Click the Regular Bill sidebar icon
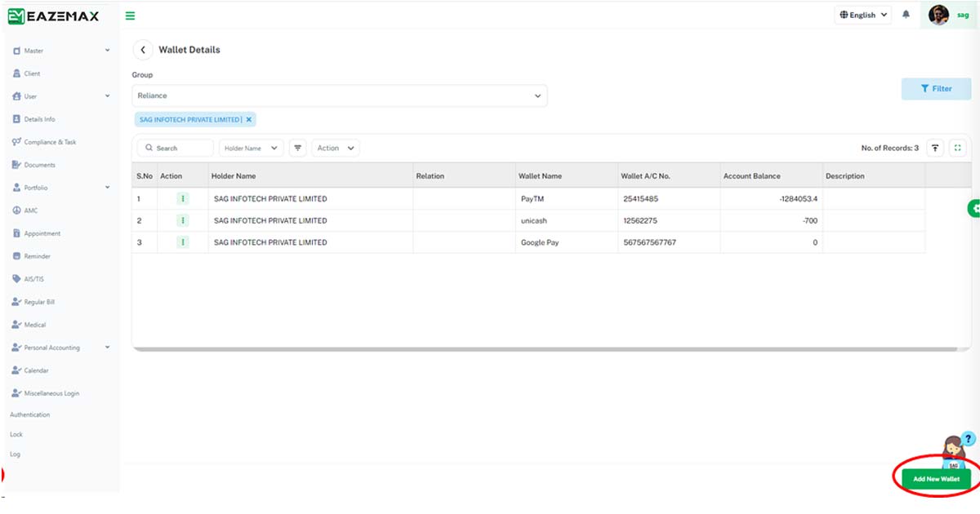Screen dimensions: 980x514 tap(16, 302)
